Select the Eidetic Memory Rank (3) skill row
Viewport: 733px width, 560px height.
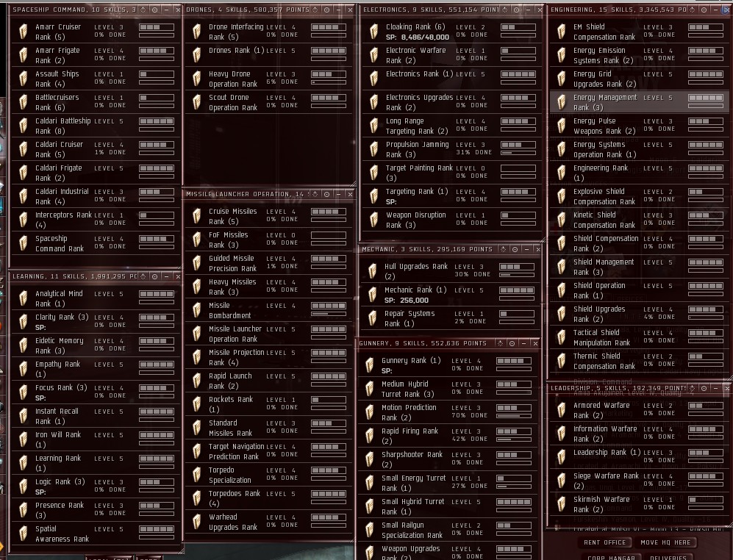(x=96, y=345)
